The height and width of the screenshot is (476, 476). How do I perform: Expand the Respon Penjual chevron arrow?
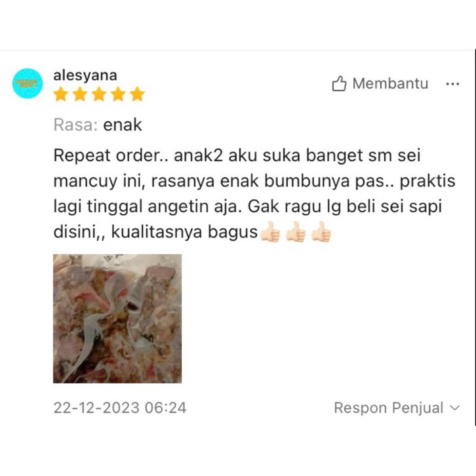pos(454,408)
